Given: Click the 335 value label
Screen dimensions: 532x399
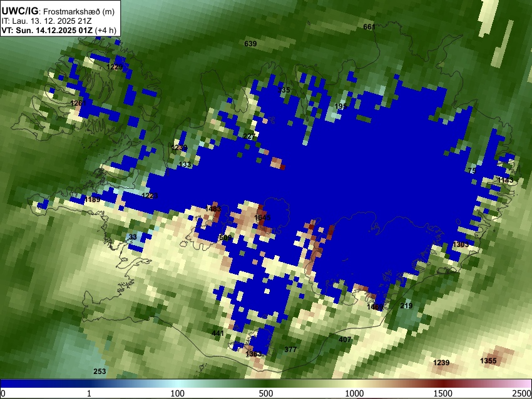Looking at the screenshot, I should (284, 90).
